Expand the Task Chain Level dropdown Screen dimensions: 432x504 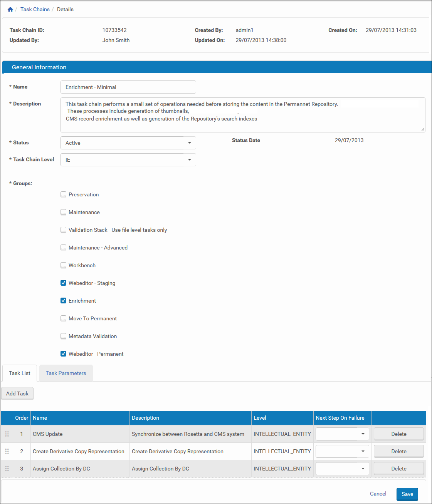click(128, 160)
